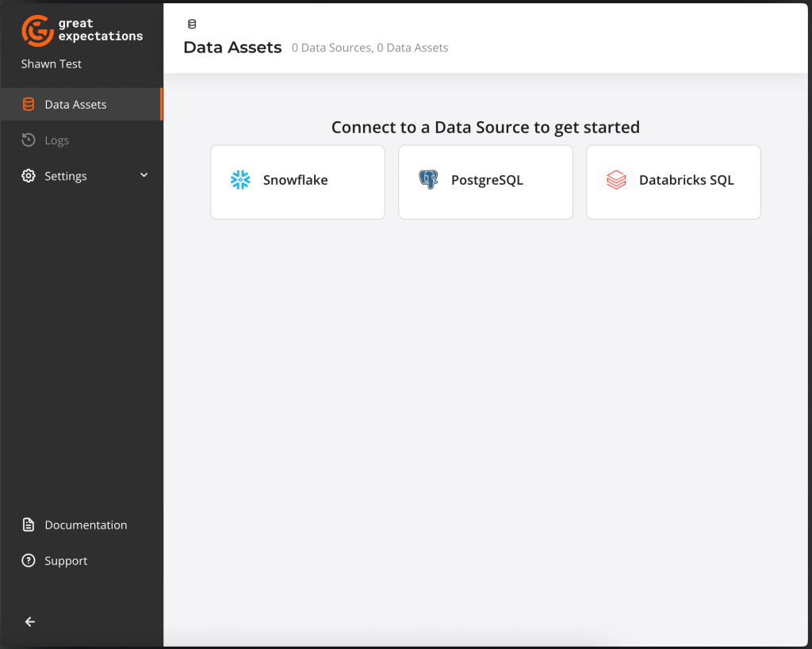812x649 pixels.
Task: Collapse the sidebar with left arrow
Action: pyautogui.click(x=30, y=622)
